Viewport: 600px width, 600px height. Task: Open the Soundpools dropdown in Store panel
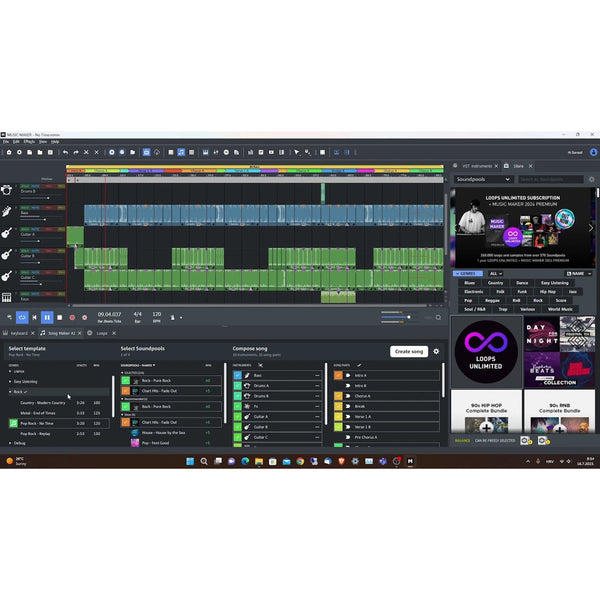[483, 179]
